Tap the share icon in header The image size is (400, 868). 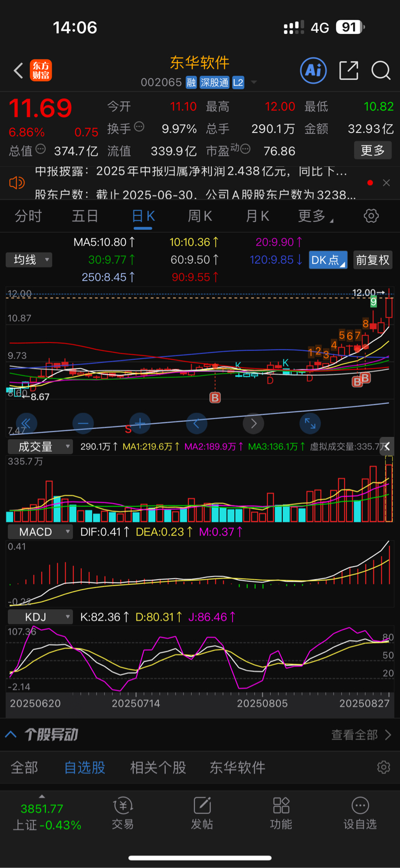tap(348, 70)
